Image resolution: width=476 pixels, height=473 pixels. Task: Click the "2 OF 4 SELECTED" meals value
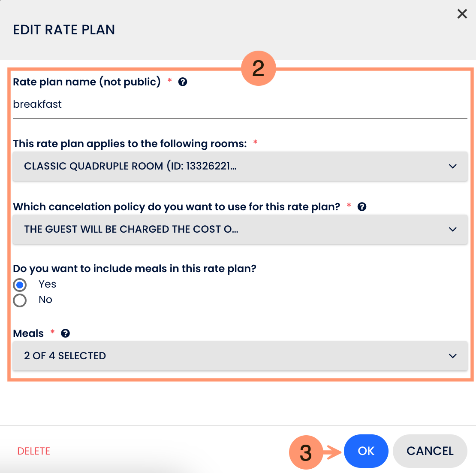click(x=65, y=356)
